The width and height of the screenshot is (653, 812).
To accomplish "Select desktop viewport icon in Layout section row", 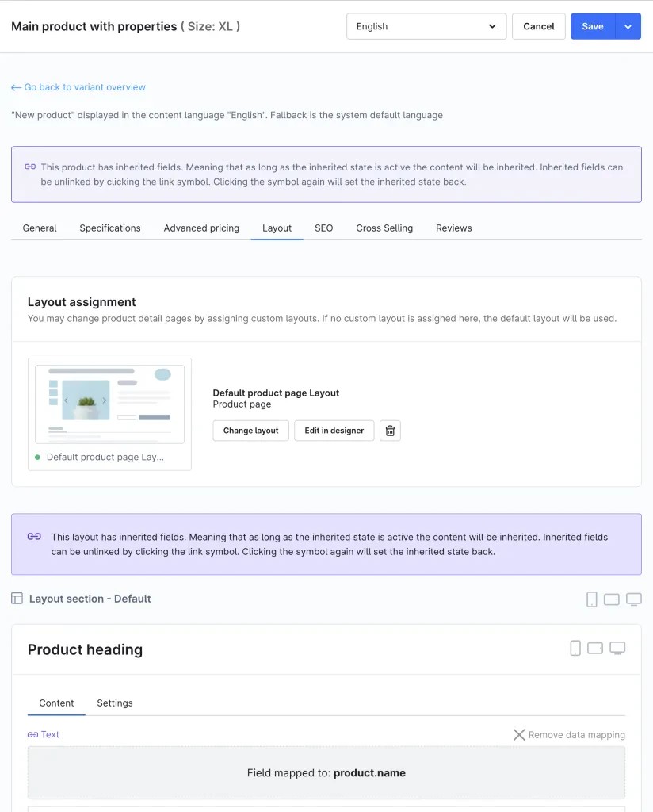I will tap(633, 599).
